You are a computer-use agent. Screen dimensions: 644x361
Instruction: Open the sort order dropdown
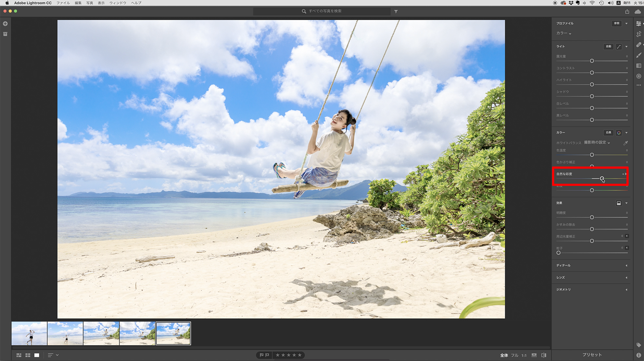(x=53, y=355)
